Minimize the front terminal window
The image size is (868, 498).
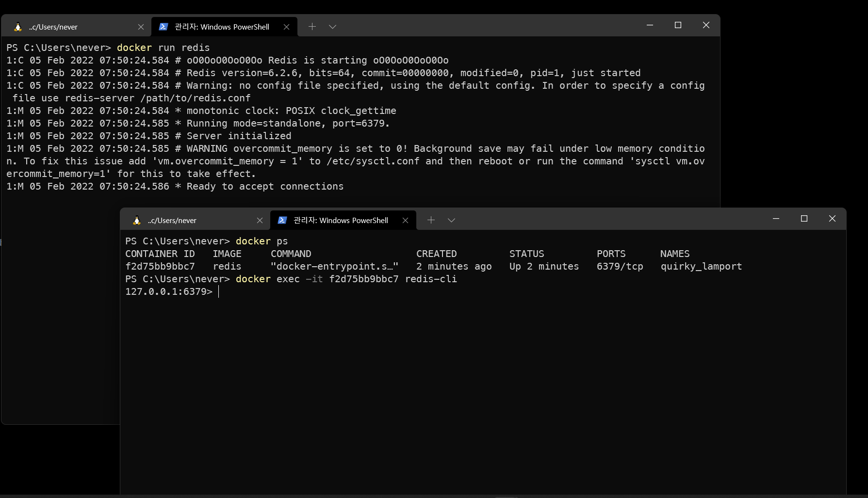pyautogui.click(x=776, y=219)
